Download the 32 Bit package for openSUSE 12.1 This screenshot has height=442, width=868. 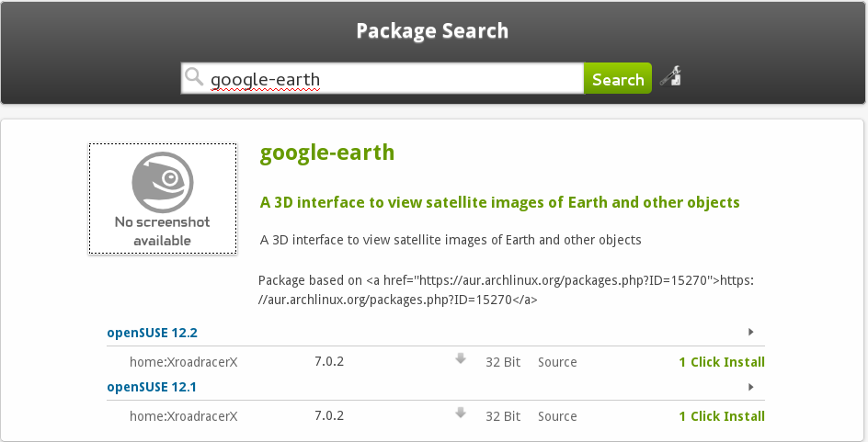503,416
